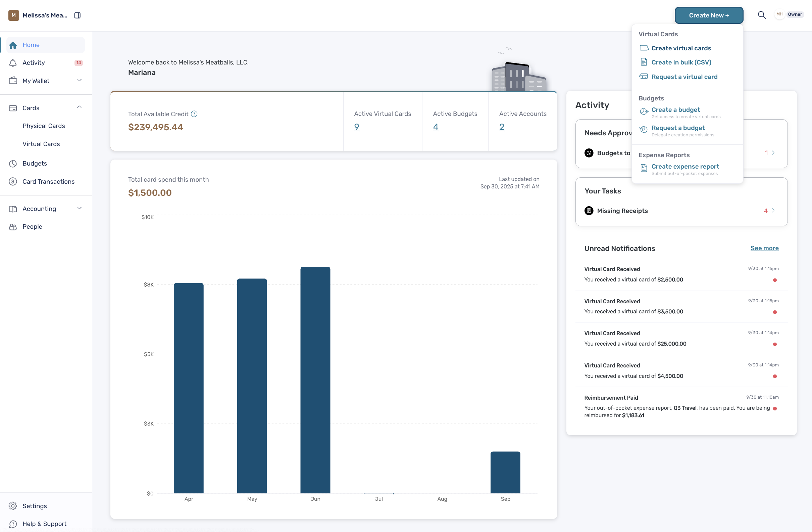Click the Settings gear icon
The image size is (812, 532).
point(13,506)
